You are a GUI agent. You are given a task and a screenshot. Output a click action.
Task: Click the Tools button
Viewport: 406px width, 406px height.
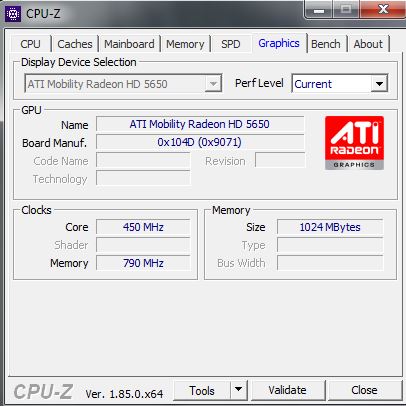point(202,390)
